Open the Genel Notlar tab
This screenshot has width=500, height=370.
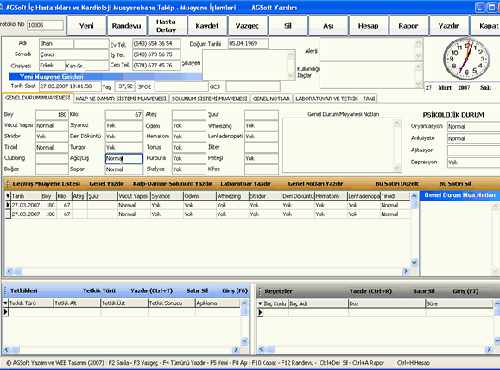pyautogui.click(x=271, y=98)
